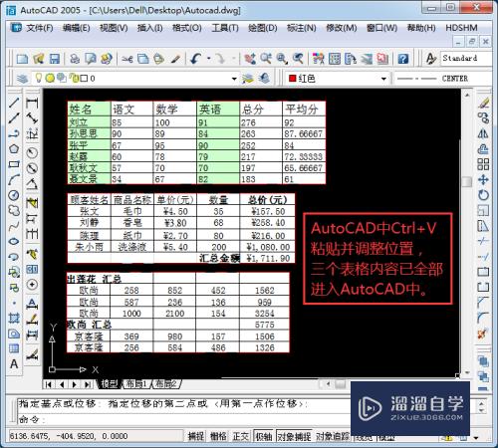
Task: Select the Explode modify tool
Action: point(483,333)
